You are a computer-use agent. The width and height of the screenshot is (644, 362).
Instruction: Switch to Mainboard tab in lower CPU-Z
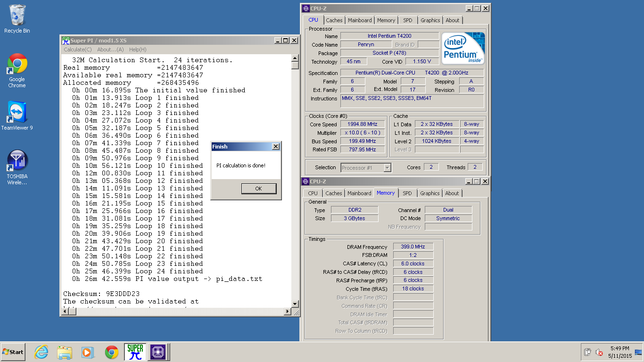359,193
